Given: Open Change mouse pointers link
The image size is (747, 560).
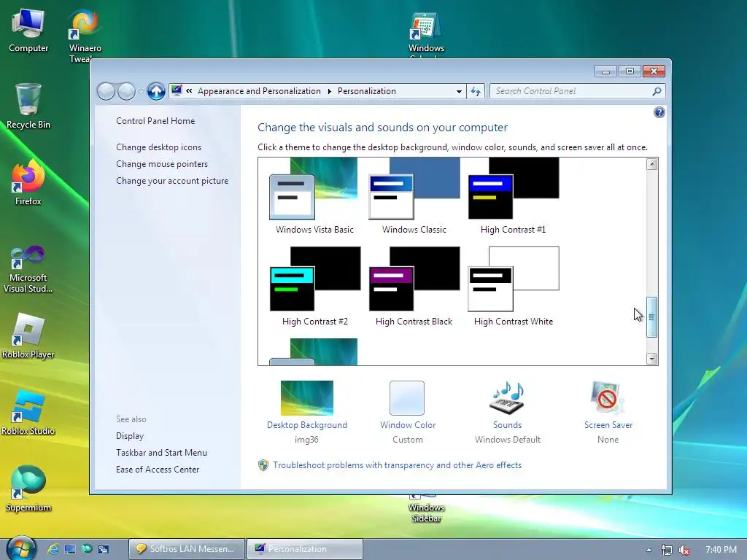Looking at the screenshot, I should tap(162, 164).
